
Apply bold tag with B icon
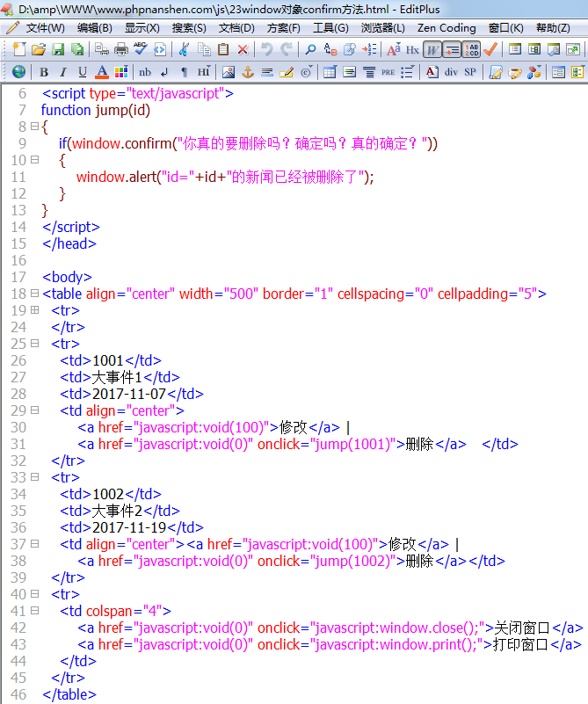click(x=44, y=72)
